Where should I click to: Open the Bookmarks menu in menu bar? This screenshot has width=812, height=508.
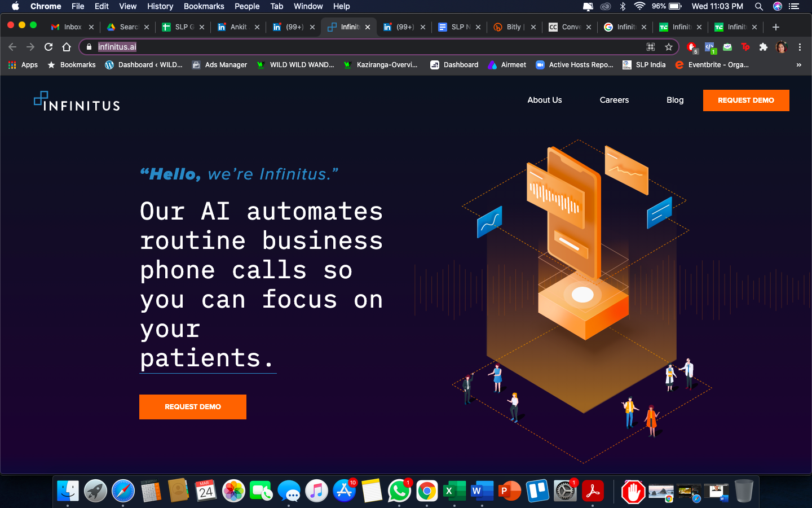(x=204, y=6)
